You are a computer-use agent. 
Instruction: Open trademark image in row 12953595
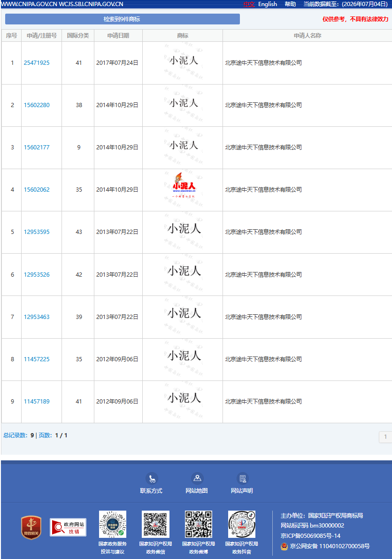[184, 232]
